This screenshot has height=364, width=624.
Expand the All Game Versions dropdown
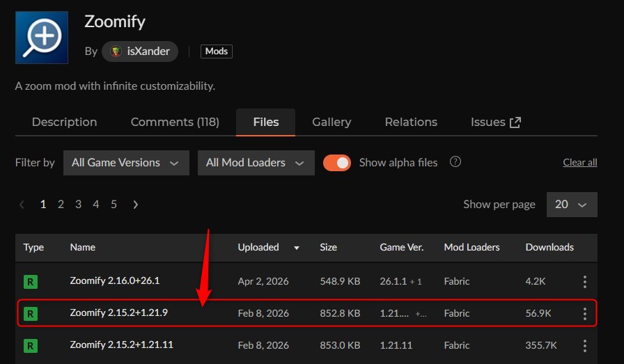tap(126, 162)
